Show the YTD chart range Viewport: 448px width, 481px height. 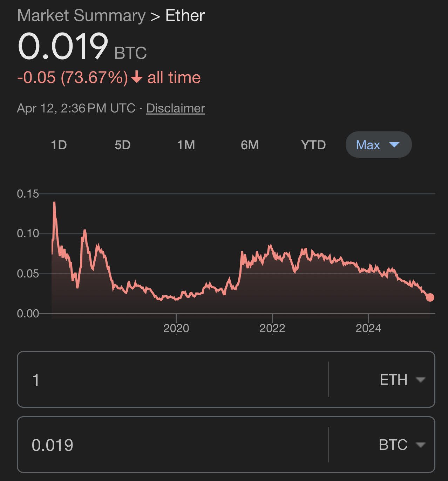point(313,145)
